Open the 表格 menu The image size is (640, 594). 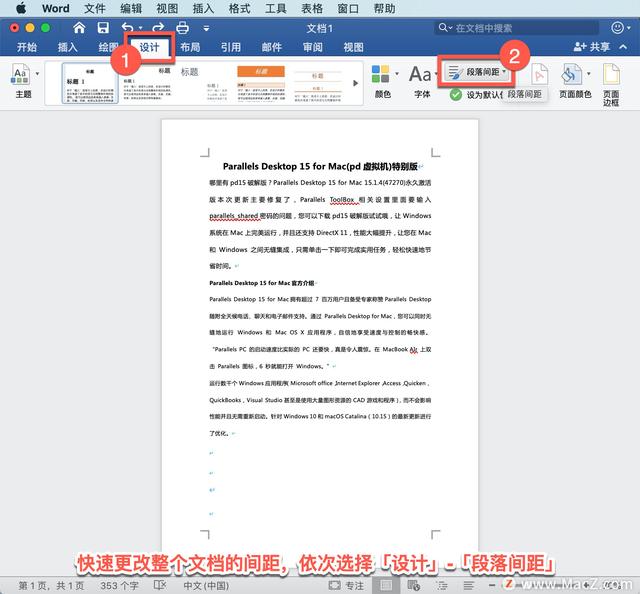312,9
